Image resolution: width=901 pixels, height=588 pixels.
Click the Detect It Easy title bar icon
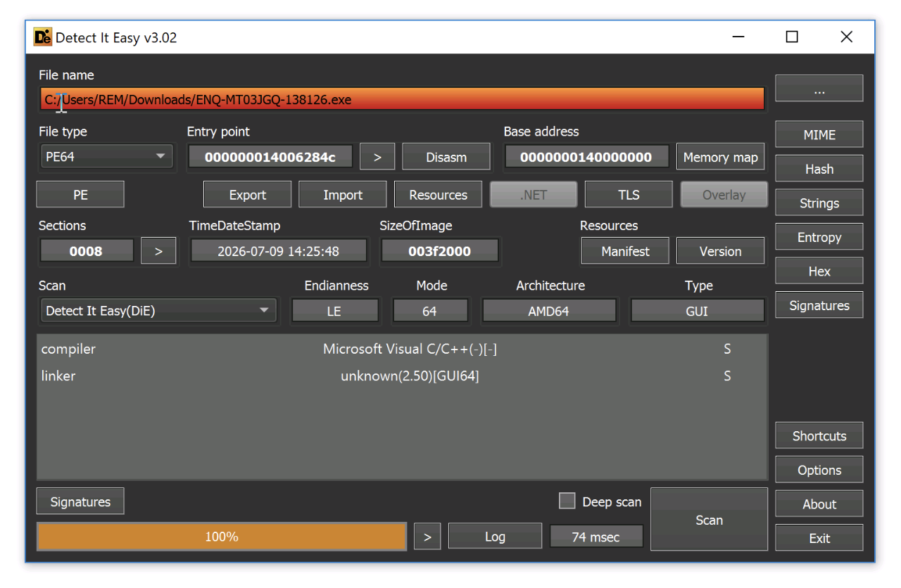pyautogui.click(x=43, y=37)
